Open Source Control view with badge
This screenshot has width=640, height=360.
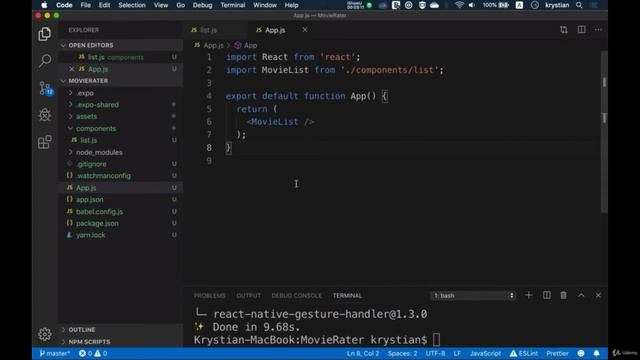[45, 88]
